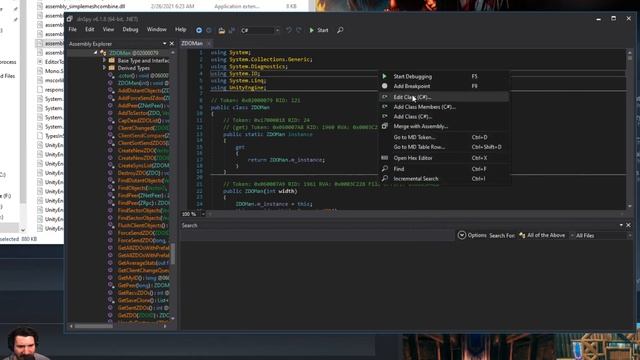
Task: Click Assembly Explorer vertical scrollbar thumb
Action: [x=173, y=254]
